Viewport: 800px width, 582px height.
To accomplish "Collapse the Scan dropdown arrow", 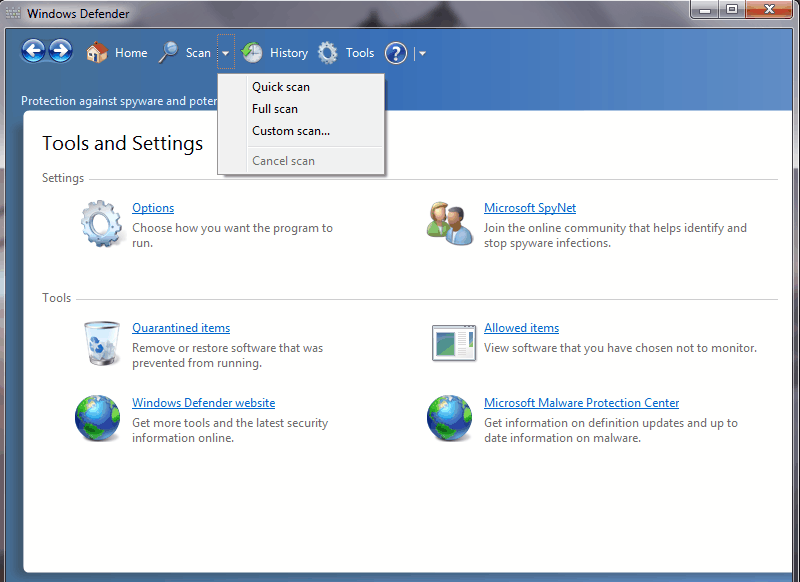I will coord(226,52).
